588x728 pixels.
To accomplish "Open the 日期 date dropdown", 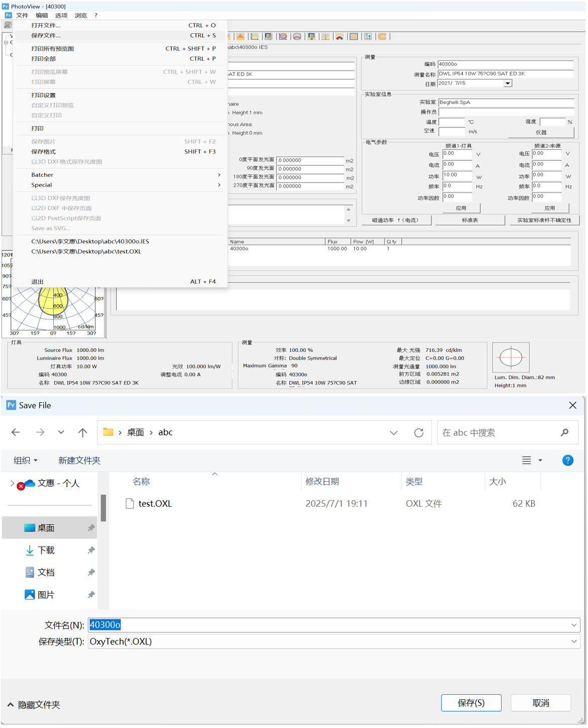I will click(x=508, y=83).
